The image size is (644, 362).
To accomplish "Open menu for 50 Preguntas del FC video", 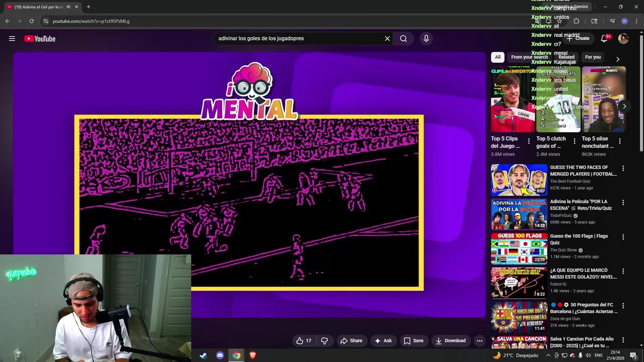I will 623,306.
